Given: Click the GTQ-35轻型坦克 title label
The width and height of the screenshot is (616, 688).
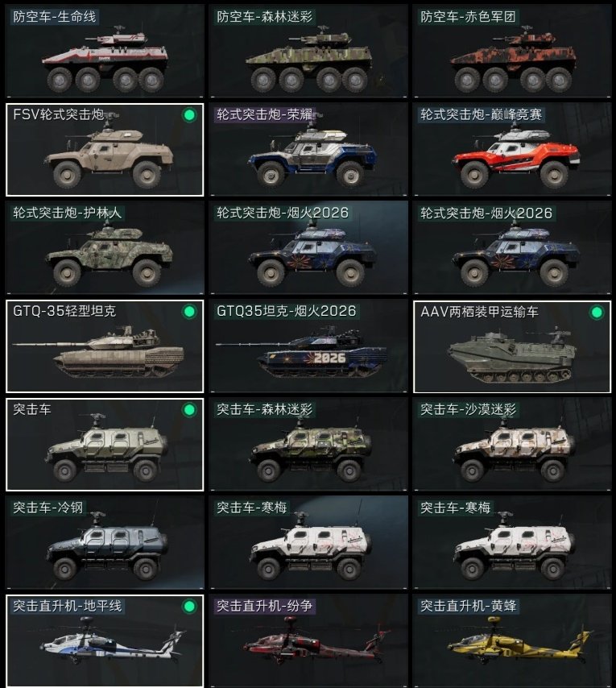Looking at the screenshot, I should (x=64, y=311).
